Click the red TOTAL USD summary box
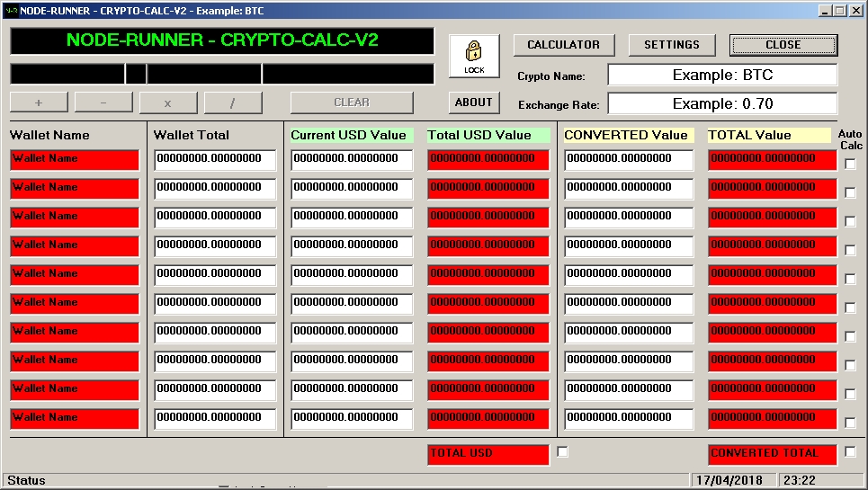This screenshot has width=868, height=490. click(488, 454)
